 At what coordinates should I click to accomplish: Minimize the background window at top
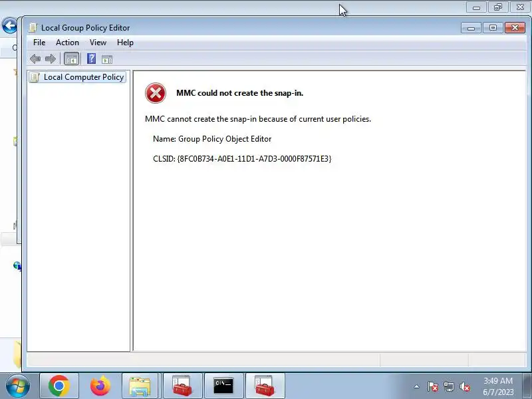click(476, 7)
